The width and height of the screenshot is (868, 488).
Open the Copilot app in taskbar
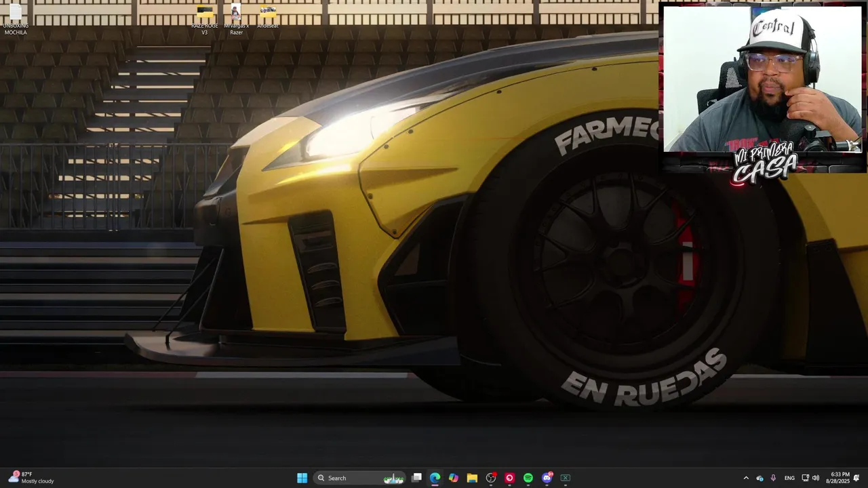454,478
